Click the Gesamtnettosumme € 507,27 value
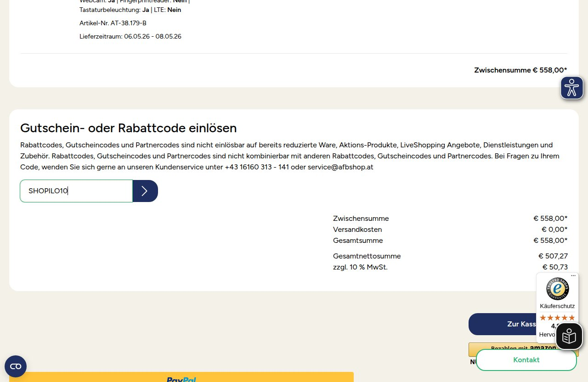This screenshot has width=588, height=382. [553, 256]
